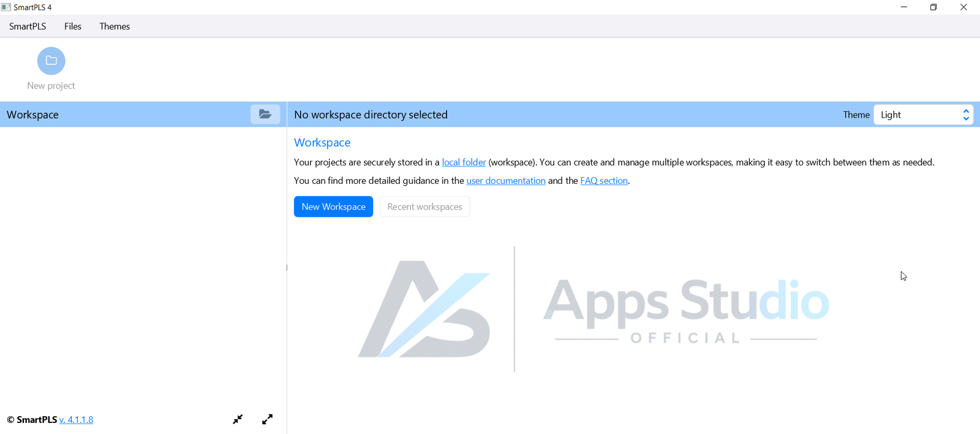Open the SmartPLS menu

(x=28, y=26)
